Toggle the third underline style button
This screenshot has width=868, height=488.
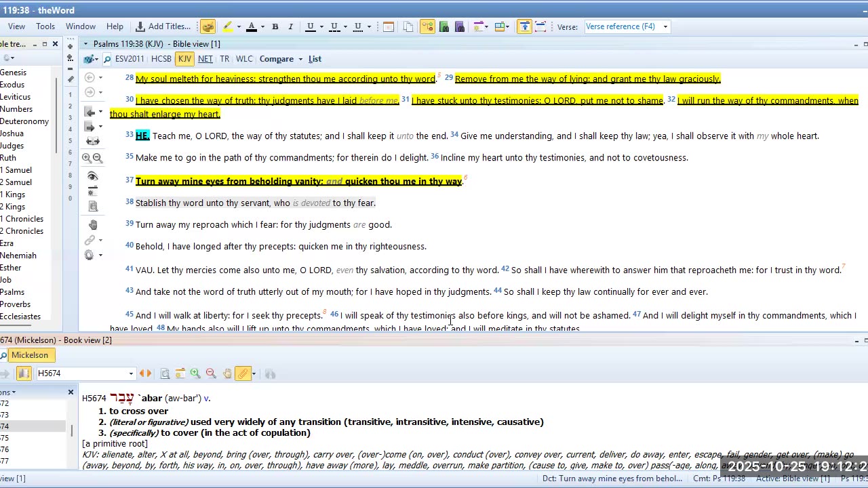[x=358, y=26]
